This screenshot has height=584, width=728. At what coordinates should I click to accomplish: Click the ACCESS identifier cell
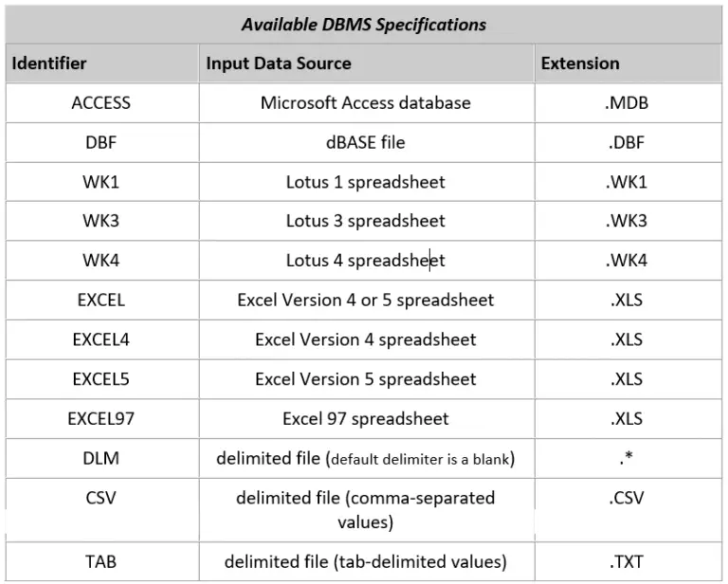100,102
